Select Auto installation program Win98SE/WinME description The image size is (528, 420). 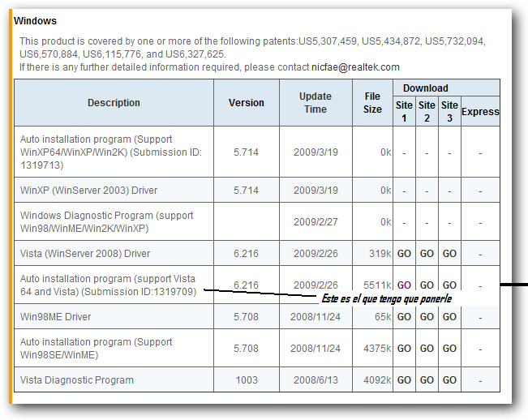point(96,349)
